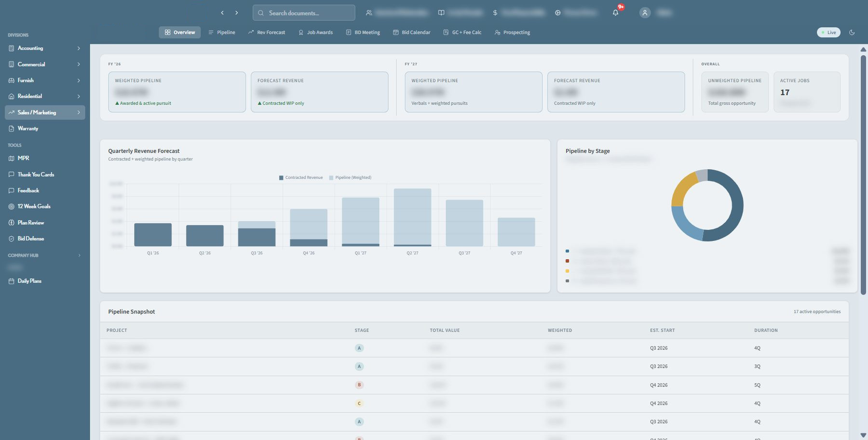Open the FY '27 Forecast Revenue card
Image resolution: width=868 pixels, height=440 pixels.
(x=616, y=92)
